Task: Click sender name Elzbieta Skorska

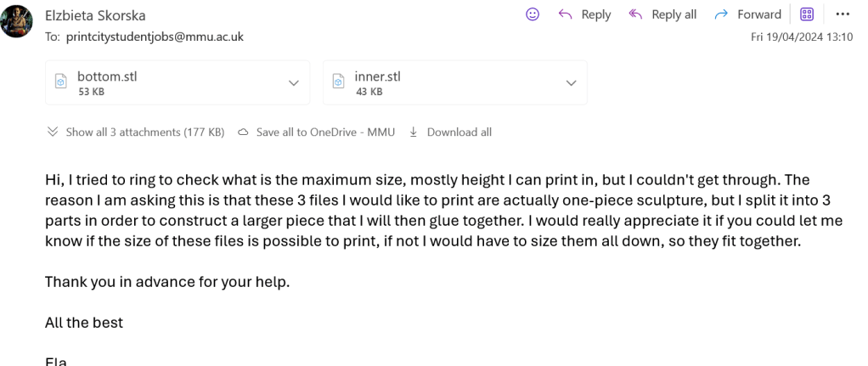Action: point(93,14)
